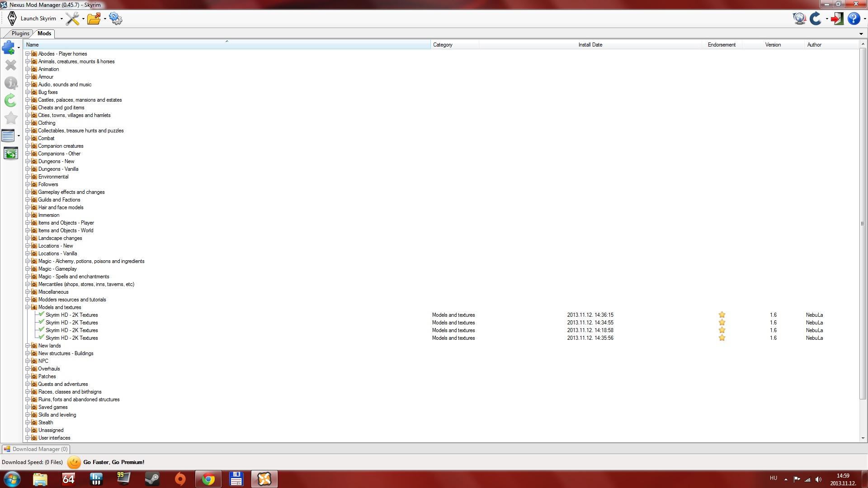Collapse the Models and textures category
868x488 pixels.
(28, 307)
